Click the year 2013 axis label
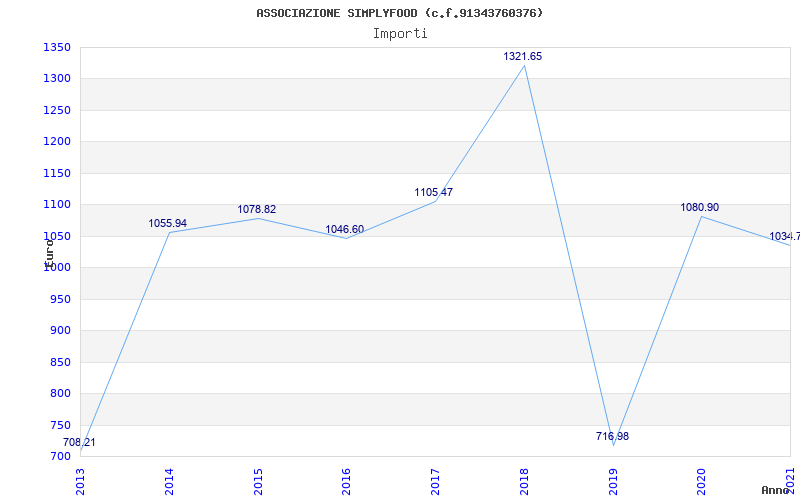800x500 pixels. point(81,482)
